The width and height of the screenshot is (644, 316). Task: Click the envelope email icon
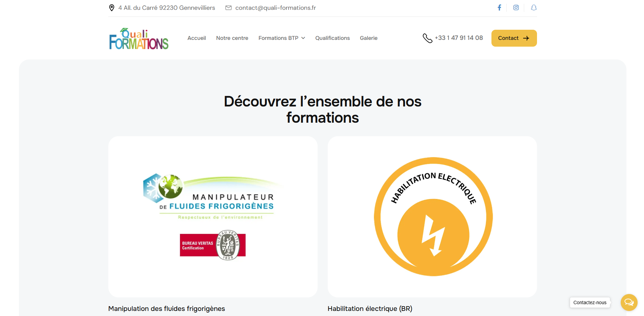point(229,8)
